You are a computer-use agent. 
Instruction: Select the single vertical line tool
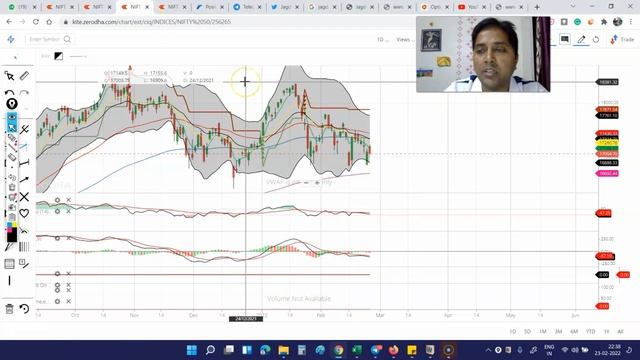pyautogui.click(x=9, y=280)
